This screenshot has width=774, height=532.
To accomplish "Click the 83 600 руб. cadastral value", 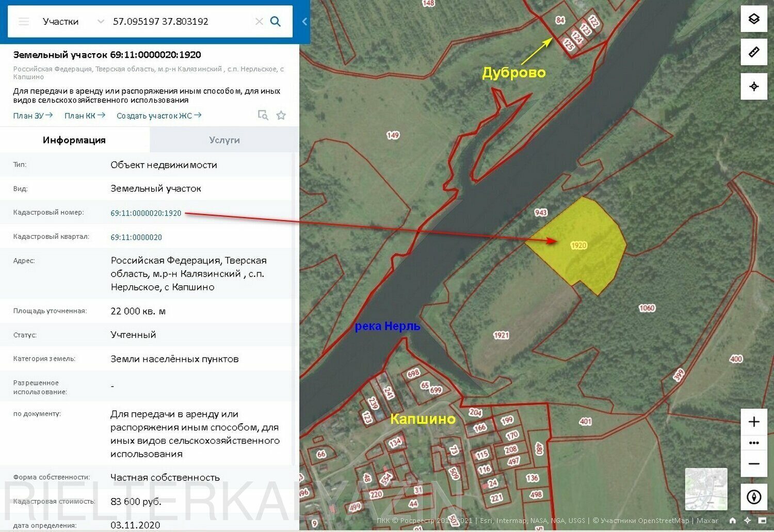I will point(136,502).
